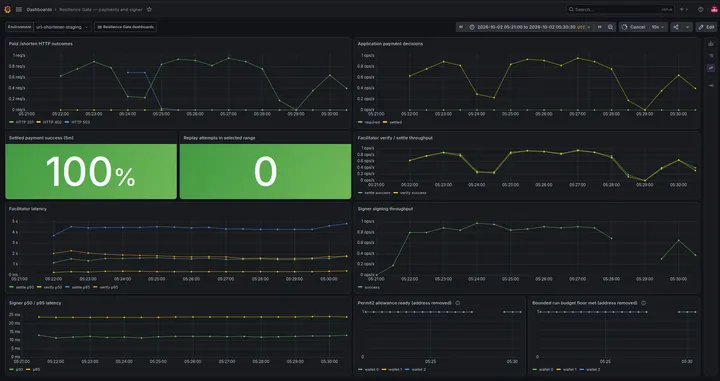Show info for Permit2 allowance ready panel
720x381 pixels.
point(458,303)
